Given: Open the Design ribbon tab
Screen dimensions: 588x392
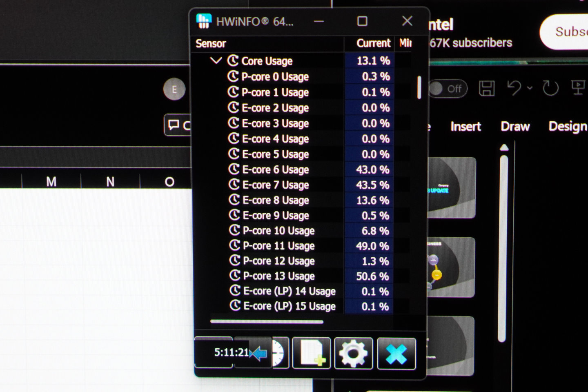Looking at the screenshot, I should (x=567, y=127).
